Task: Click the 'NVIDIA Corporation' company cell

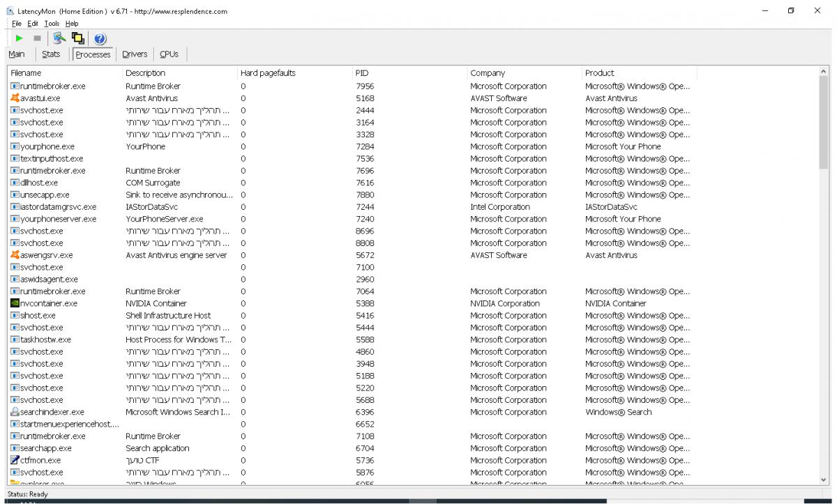Action: pyautogui.click(x=505, y=303)
